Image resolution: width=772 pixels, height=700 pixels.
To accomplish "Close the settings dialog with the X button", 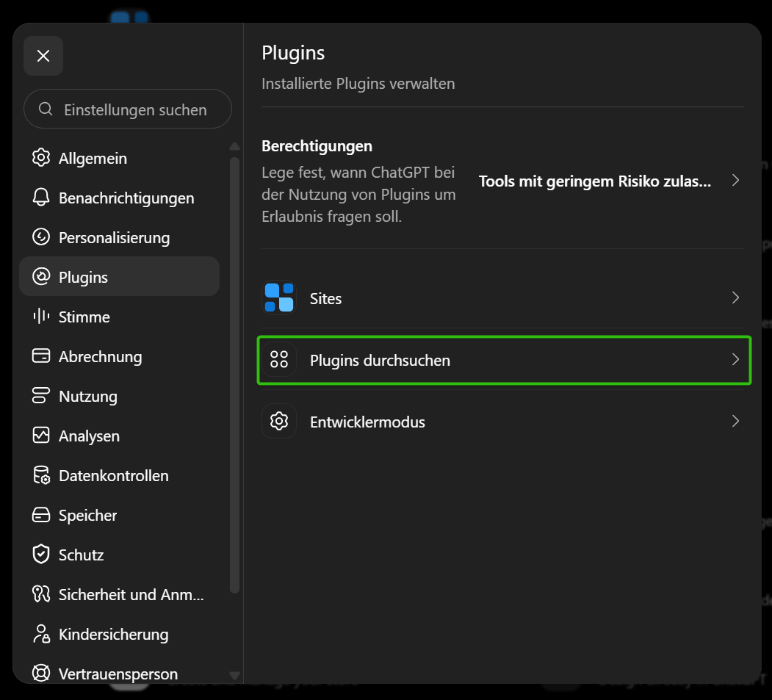I will pyautogui.click(x=43, y=56).
